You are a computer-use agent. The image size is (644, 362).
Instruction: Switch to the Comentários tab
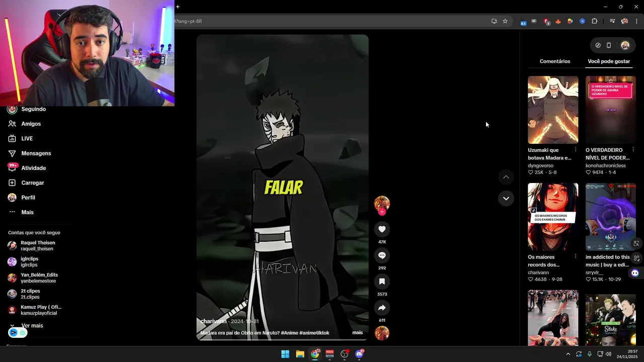tap(555, 61)
